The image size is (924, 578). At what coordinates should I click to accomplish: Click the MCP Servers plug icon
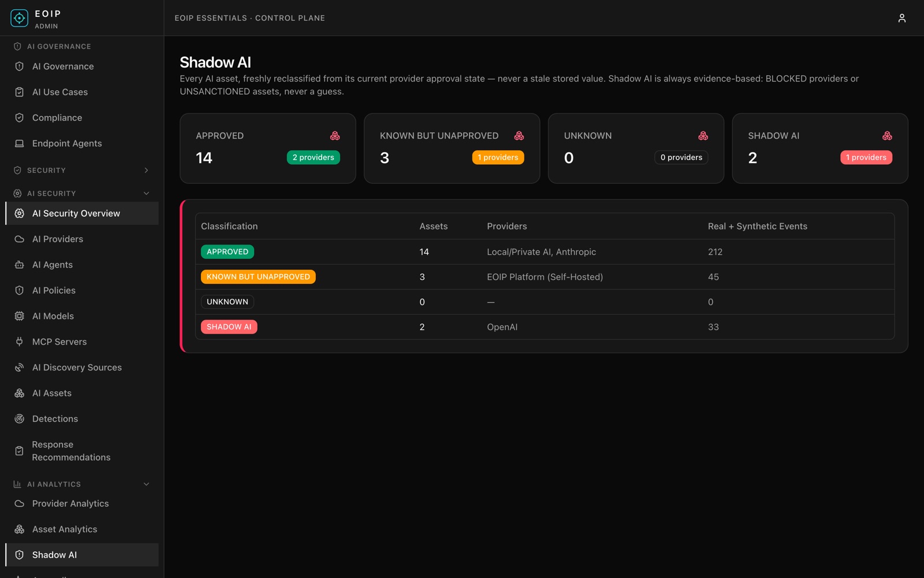tap(19, 342)
